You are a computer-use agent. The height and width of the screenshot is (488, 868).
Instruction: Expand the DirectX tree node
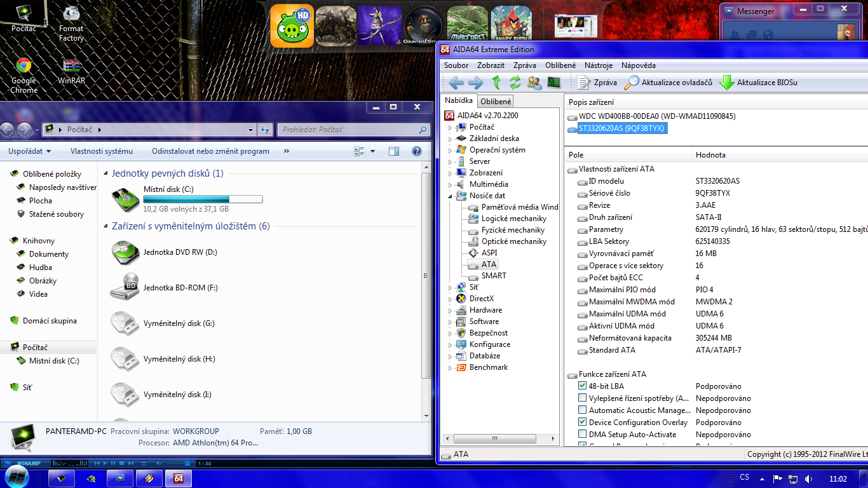(451, 299)
